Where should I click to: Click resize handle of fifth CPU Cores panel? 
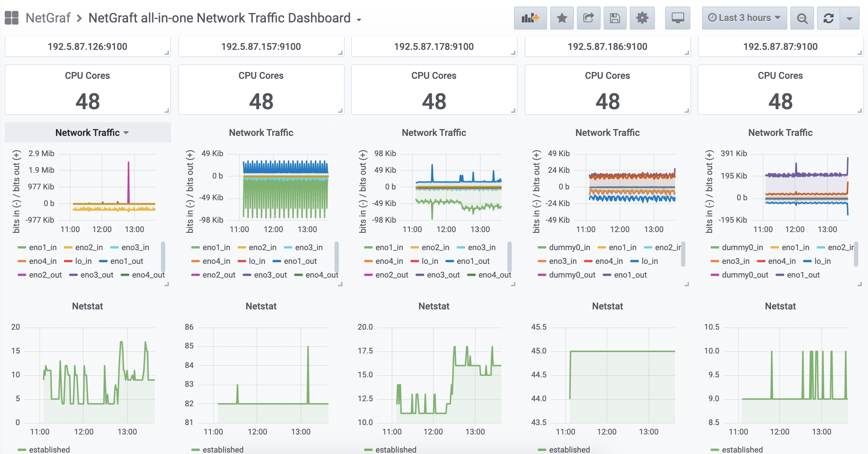[860, 111]
